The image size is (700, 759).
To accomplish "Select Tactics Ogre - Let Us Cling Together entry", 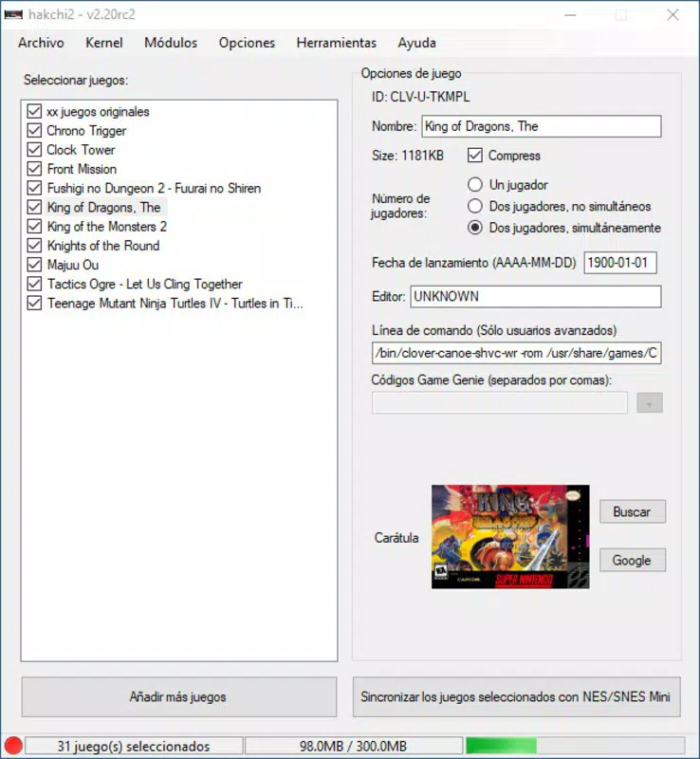I will coord(145,284).
